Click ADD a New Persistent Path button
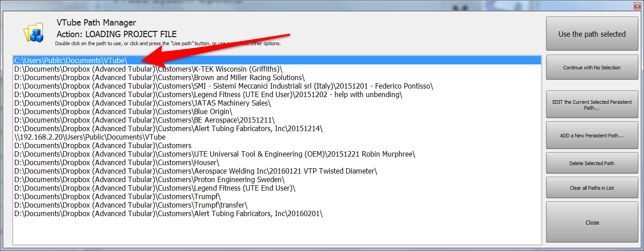 click(592, 136)
